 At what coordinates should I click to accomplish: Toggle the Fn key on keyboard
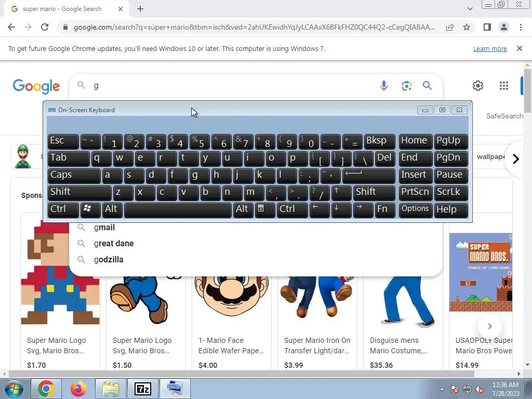[x=385, y=210]
